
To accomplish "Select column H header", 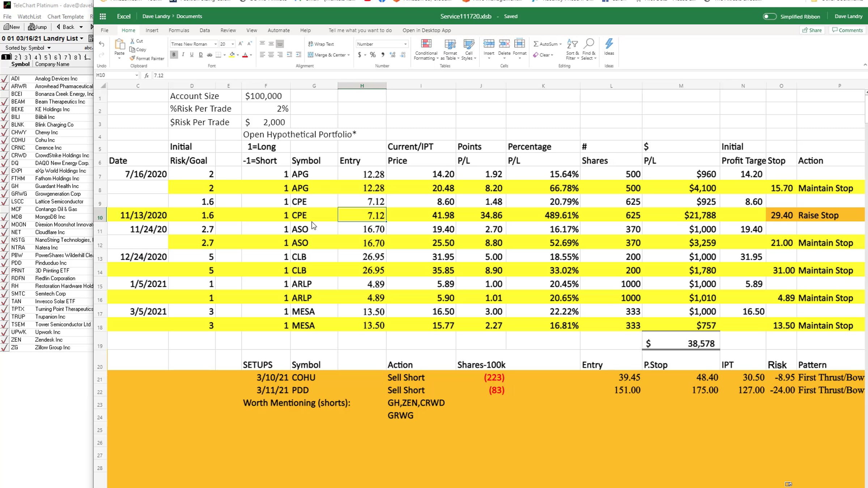I will 362,86.
